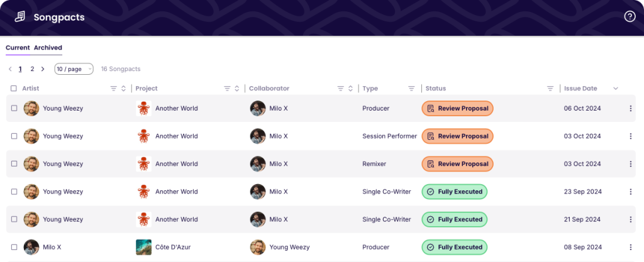644x262 pixels.
Task: Check the Producer row dated 06 Oct 2024
Action: click(14, 109)
